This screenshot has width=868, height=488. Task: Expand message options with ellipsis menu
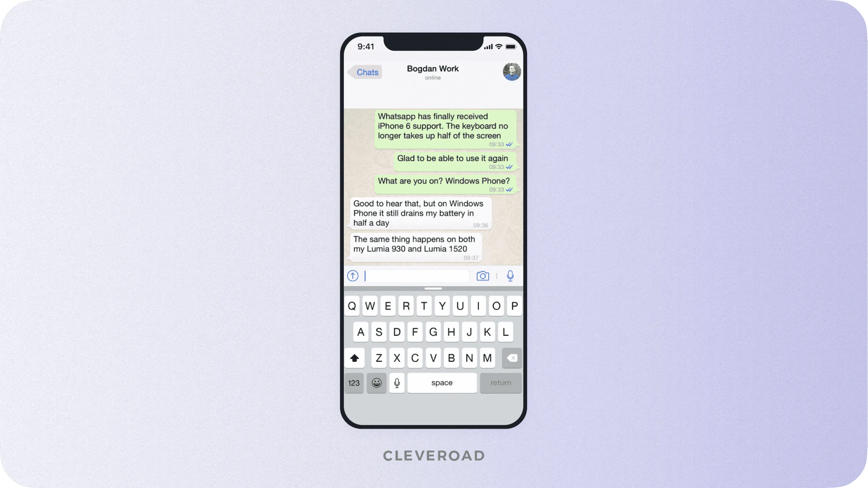(x=497, y=275)
